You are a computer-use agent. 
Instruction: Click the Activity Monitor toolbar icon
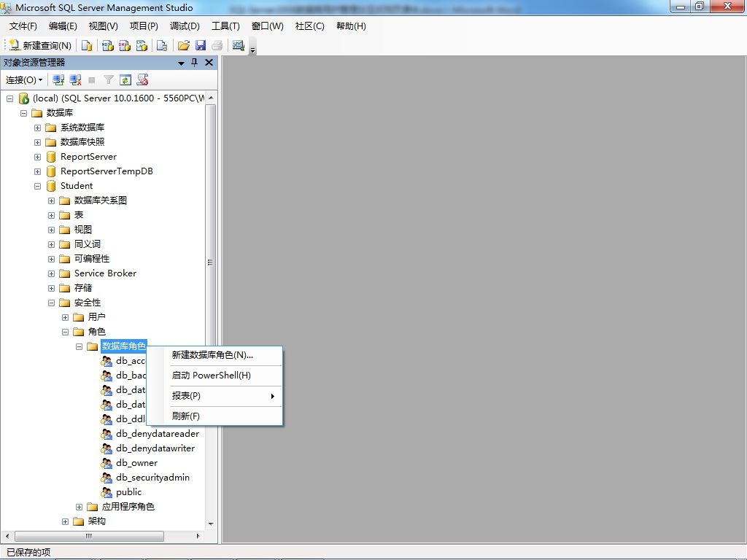point(239,45)
